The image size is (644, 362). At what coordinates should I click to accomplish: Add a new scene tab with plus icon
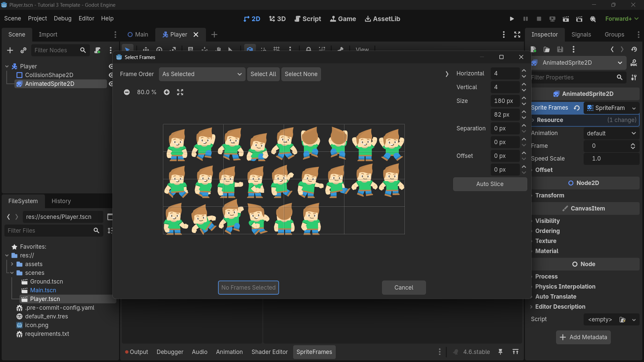pos(214,35)
